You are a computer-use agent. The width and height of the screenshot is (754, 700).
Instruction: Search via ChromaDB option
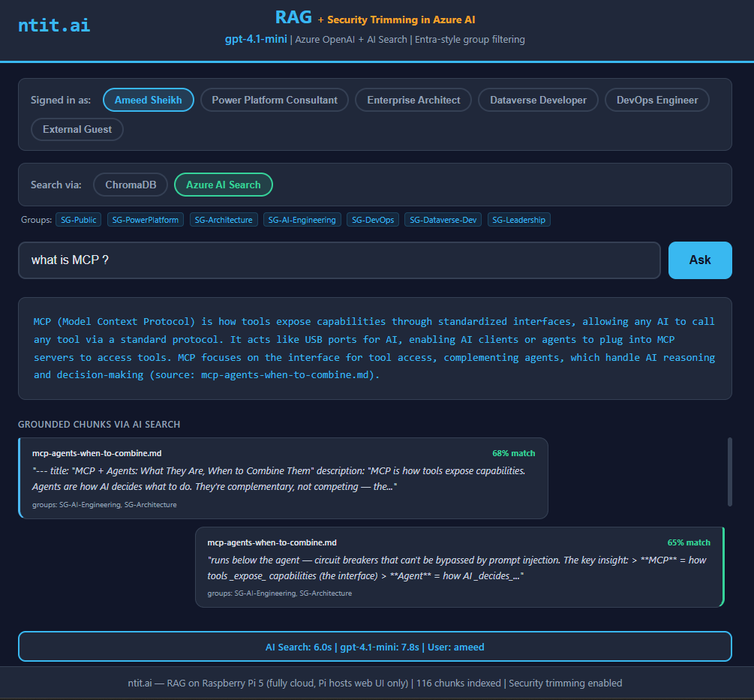[x=130, y=185]
